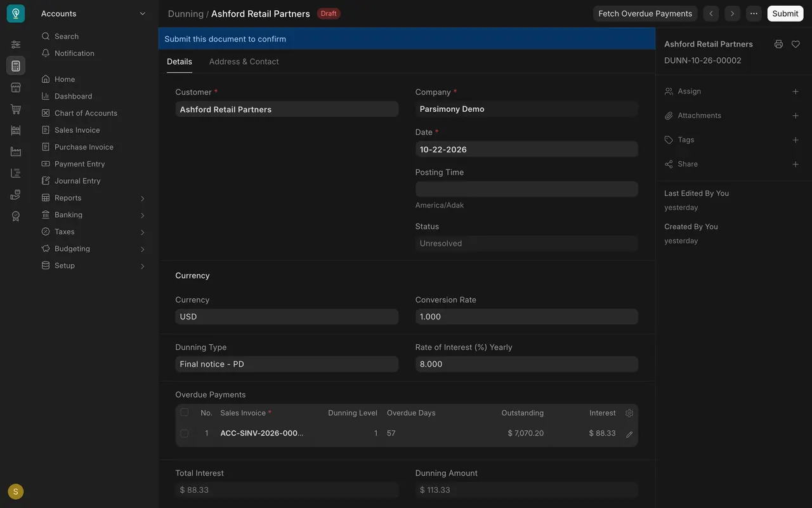Click Fetch Overdue Payments button
The width and height of the screenshot is (812, 508).
[645, 13]
